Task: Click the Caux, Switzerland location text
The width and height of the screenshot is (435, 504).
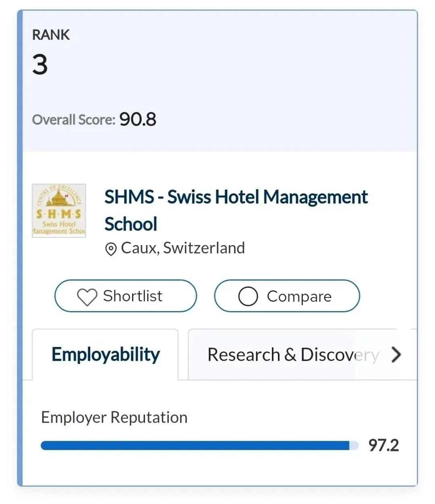Action: pos(183,248)
